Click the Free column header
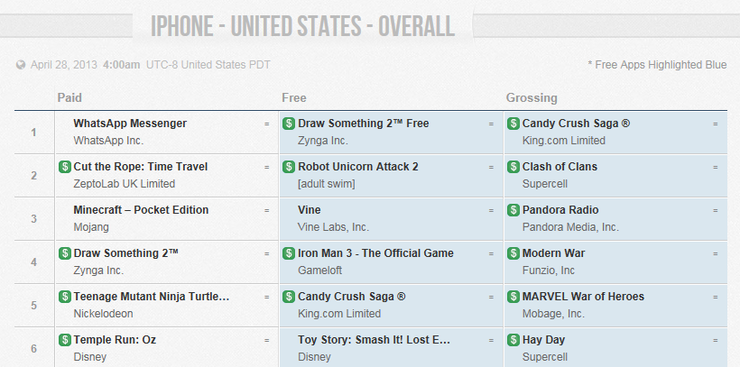This screenshot has height=367, width=740. (294, 98)
